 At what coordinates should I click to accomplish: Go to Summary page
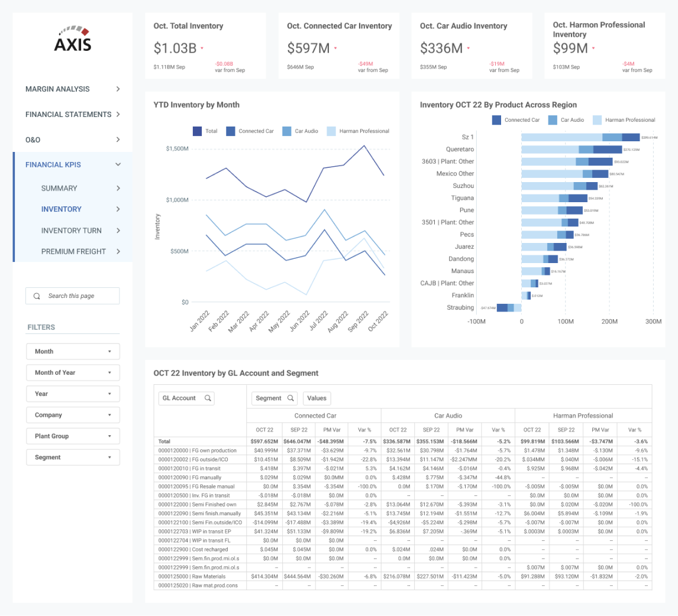(59, 189)
